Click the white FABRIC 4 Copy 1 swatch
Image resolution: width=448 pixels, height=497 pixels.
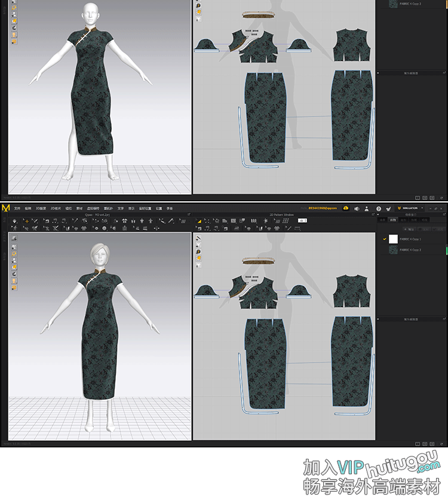(x=393, y=239)
